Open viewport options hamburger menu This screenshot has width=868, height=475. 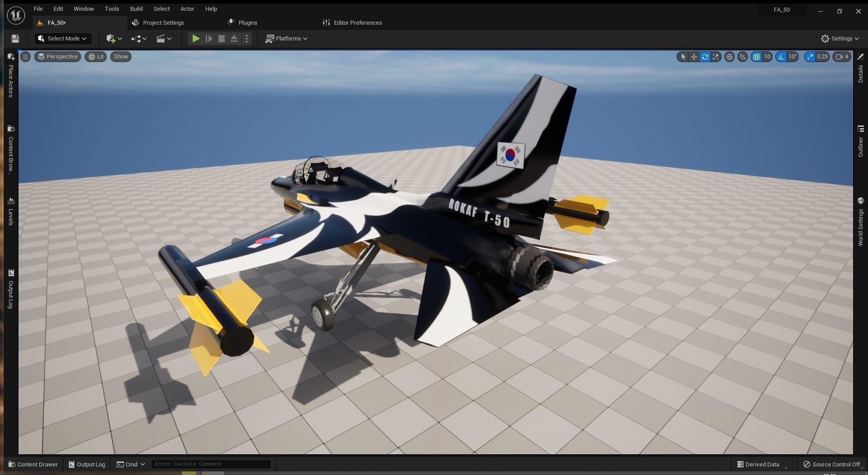pyautogui.click(x=26, y=57)
